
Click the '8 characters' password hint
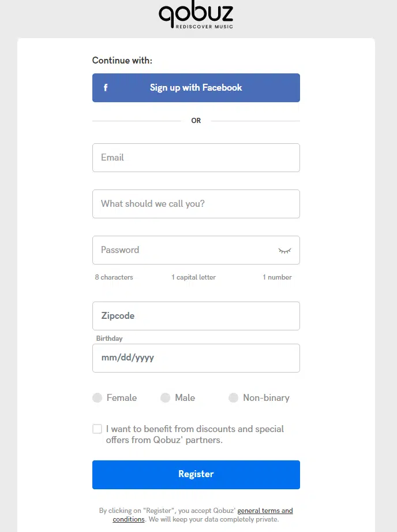tap(114, 277)
